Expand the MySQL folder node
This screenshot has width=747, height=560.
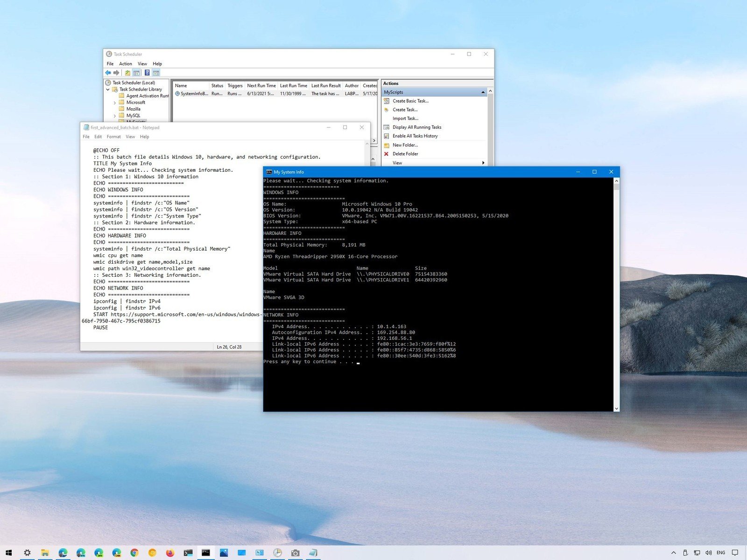click(x=115, y=115)
